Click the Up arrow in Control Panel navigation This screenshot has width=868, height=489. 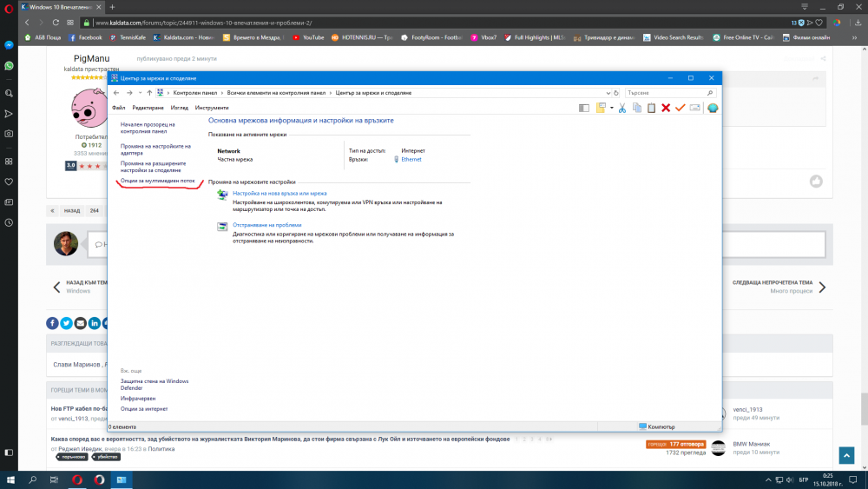pos(149,93)
